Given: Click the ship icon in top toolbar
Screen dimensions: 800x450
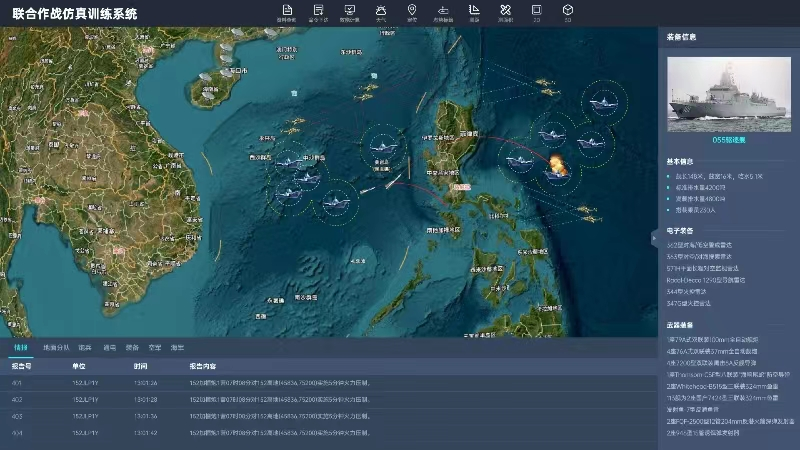Looking at the screenshot, I should pyautogui.click(x=443, y=11).
